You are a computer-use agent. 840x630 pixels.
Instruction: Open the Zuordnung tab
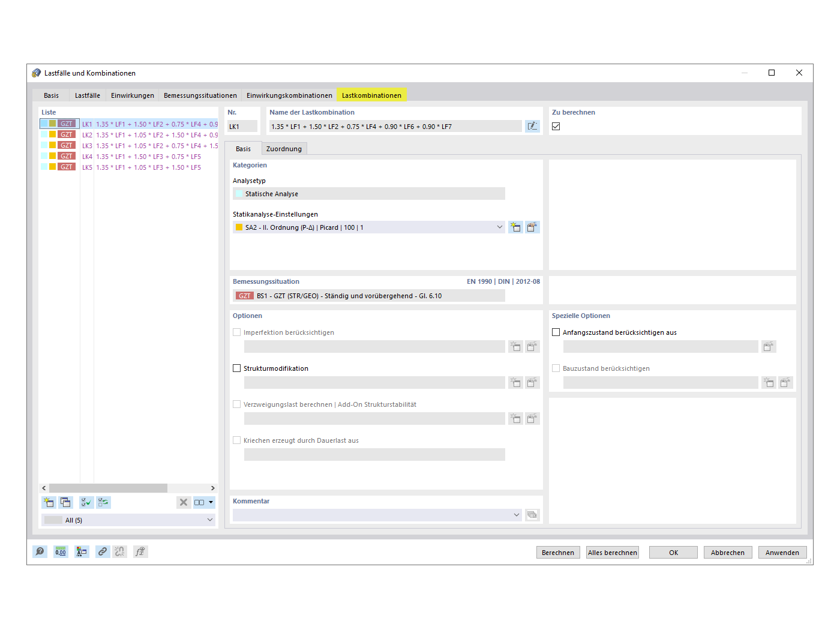(x=284, y=148)
